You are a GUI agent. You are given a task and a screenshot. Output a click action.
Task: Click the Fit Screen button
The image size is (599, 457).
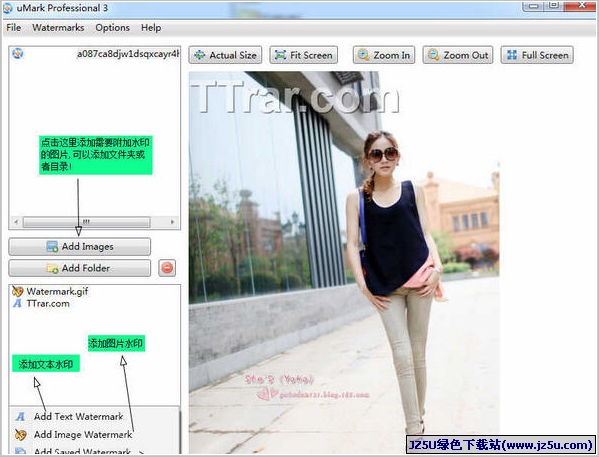pos(303,55)
